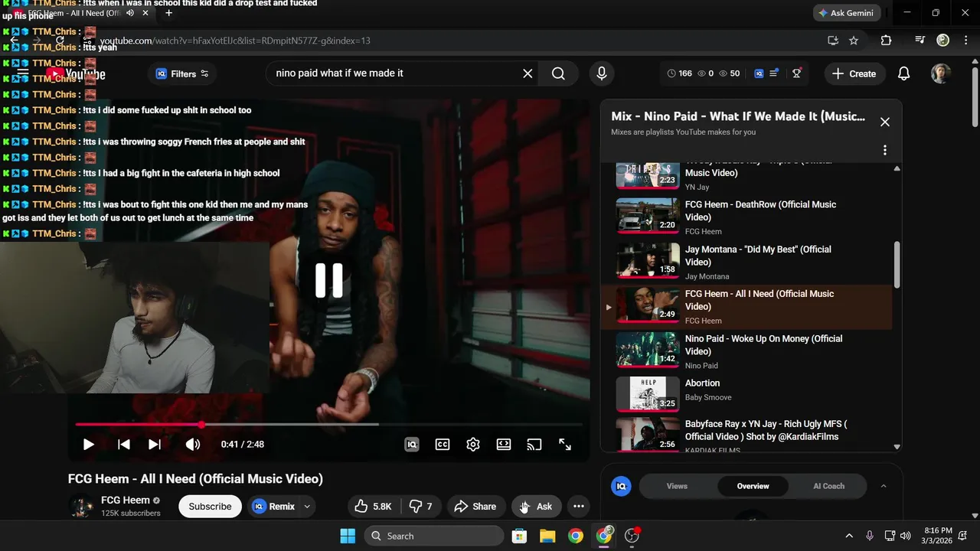Open vidIQ Filters
Screen dimensions: 980x551
click(x=182, y=73)
